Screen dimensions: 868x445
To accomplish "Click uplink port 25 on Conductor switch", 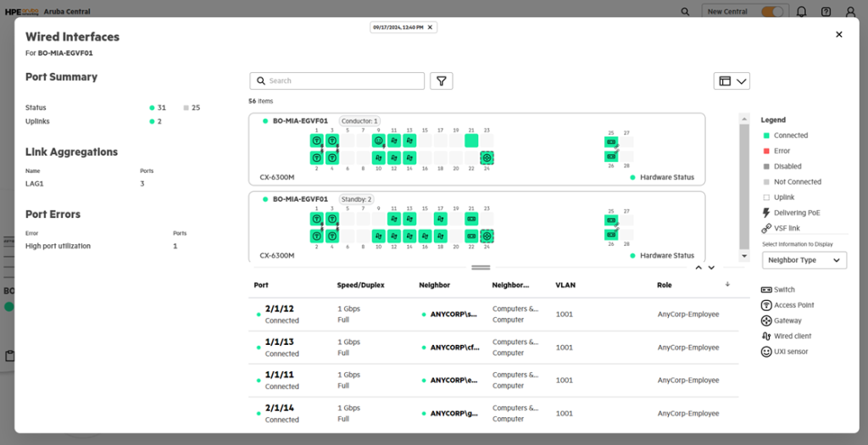I will (610, 142).
